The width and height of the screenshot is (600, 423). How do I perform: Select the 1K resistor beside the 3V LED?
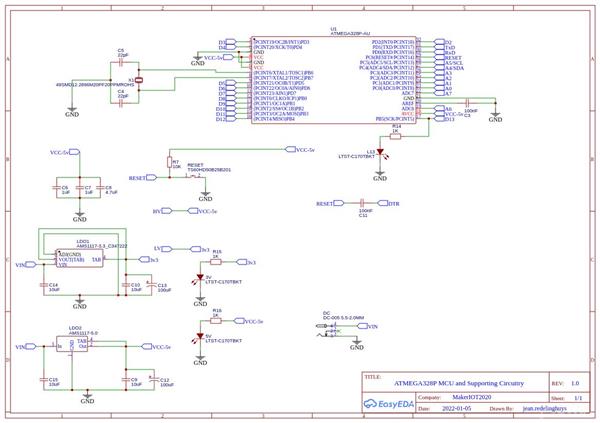click(216, 262)
